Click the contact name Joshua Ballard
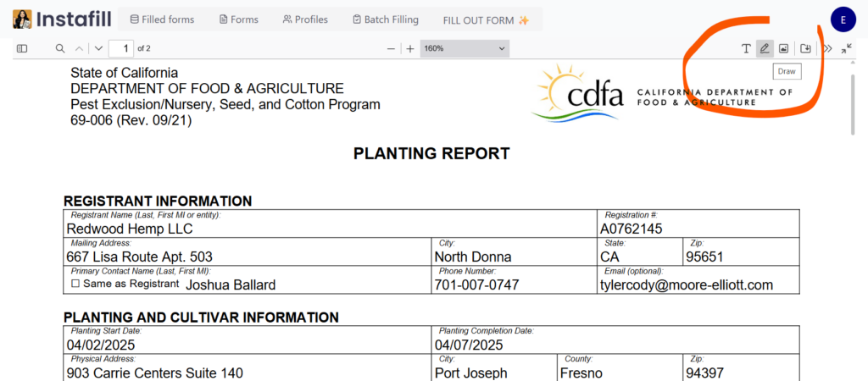 point(231,285)
